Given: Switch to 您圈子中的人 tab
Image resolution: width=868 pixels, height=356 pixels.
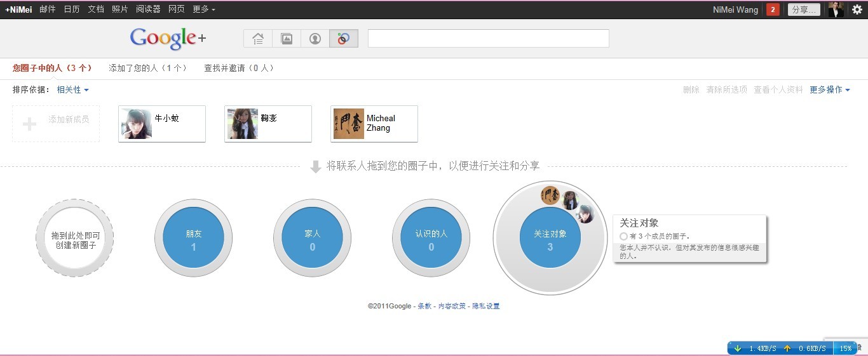Looking at the screenshot, I should [x=53, y=68].
